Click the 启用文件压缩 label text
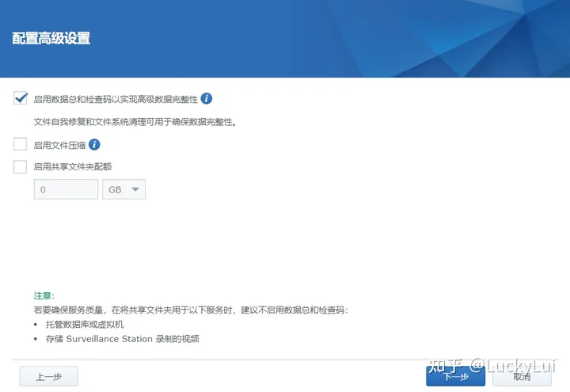This screenshot has height=392, width=570. tap(59, 145)
